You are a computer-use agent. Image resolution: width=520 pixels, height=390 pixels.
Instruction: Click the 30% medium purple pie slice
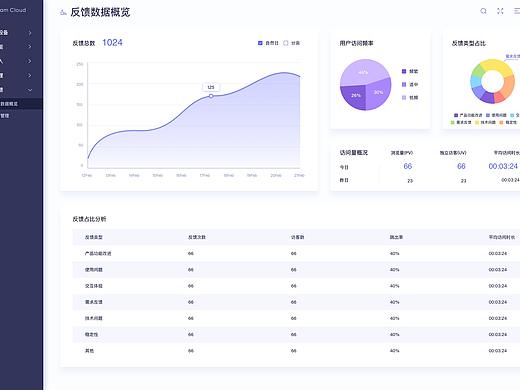378,93
